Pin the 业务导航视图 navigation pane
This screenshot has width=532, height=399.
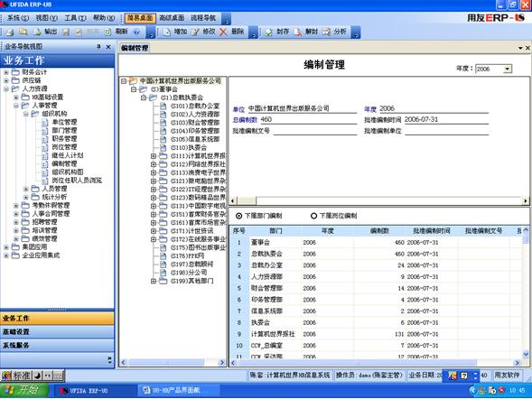[x=98, y=47]
